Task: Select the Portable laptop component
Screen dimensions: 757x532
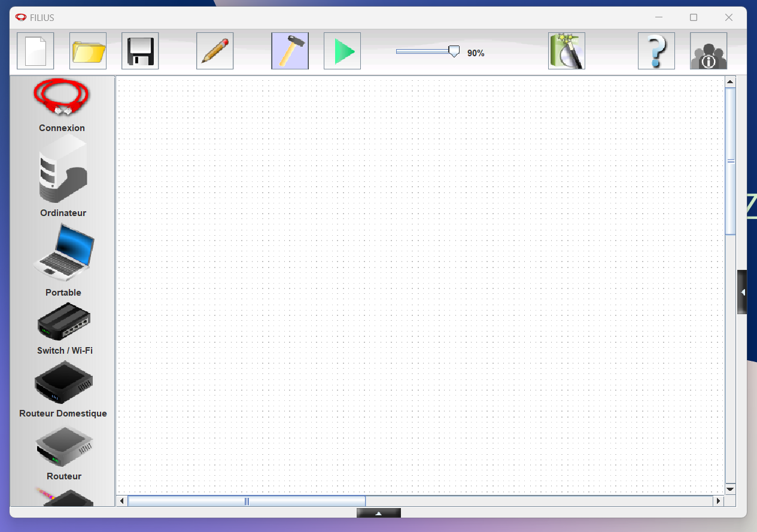Action: pos(63,253)
